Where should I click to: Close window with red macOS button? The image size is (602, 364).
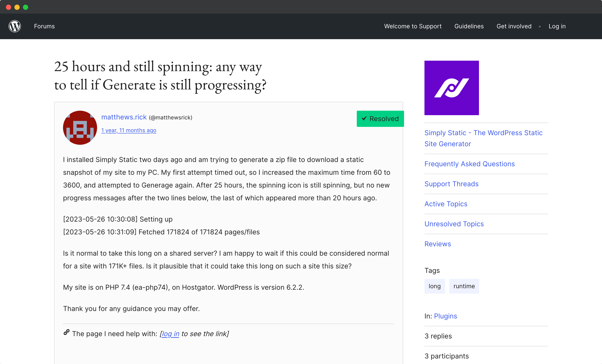(x=9, y=7)
